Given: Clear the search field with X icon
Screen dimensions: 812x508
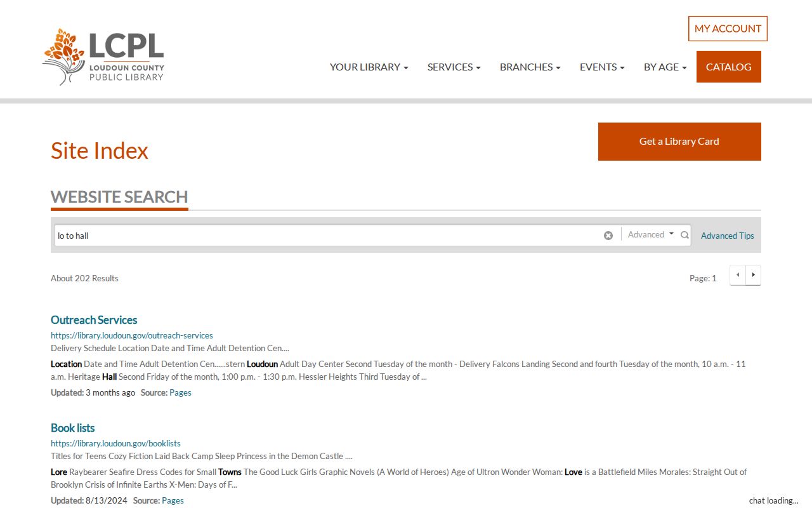Looking at the screenshot, I should click(x=608, y=236).
